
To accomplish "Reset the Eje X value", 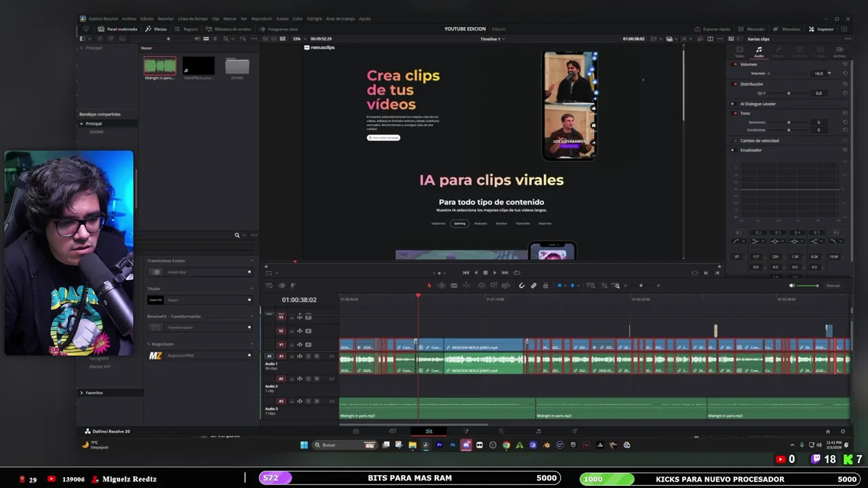I will (x=845, y=93).
